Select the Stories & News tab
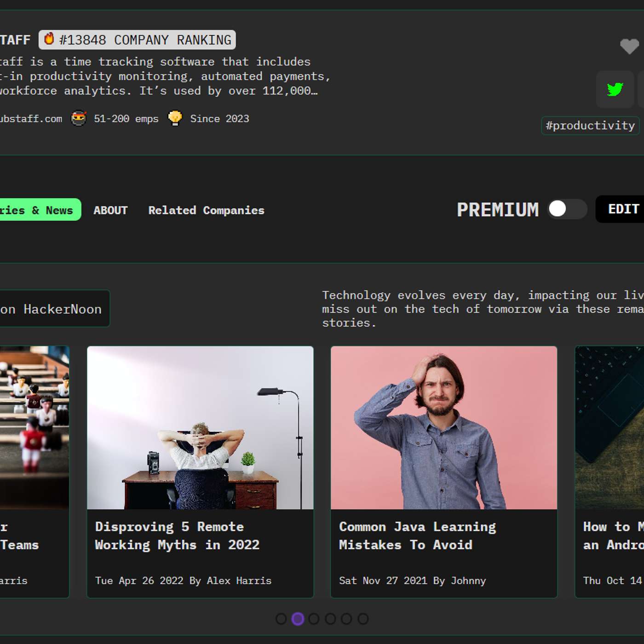Image resolution: width=644 pixels, height=644 pixels. 39,210
